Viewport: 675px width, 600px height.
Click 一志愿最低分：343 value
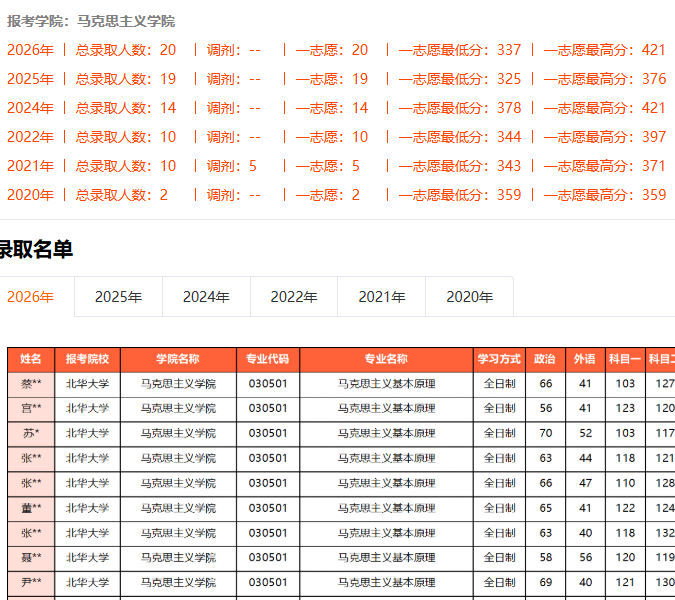[460, 166]
